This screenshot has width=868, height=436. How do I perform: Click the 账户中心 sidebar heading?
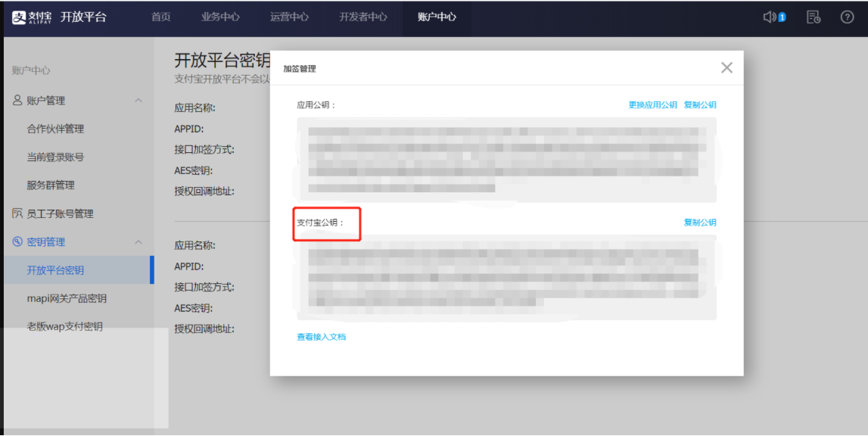coord(31,70)
